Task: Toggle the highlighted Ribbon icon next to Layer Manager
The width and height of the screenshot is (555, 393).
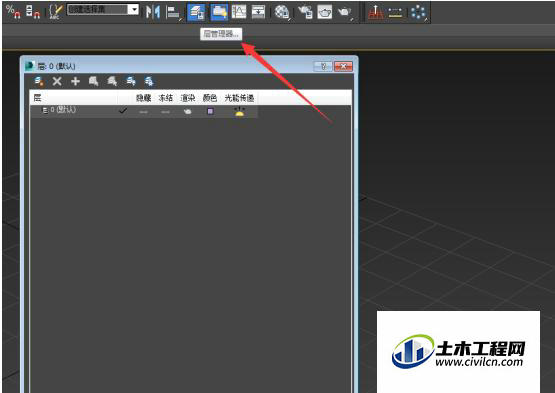Action: pyautogui.click(x=219, y=12)
